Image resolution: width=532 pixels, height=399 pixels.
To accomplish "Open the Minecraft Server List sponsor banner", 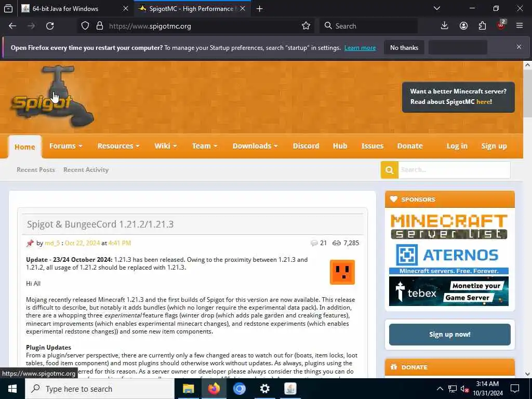I will point(449,227).
